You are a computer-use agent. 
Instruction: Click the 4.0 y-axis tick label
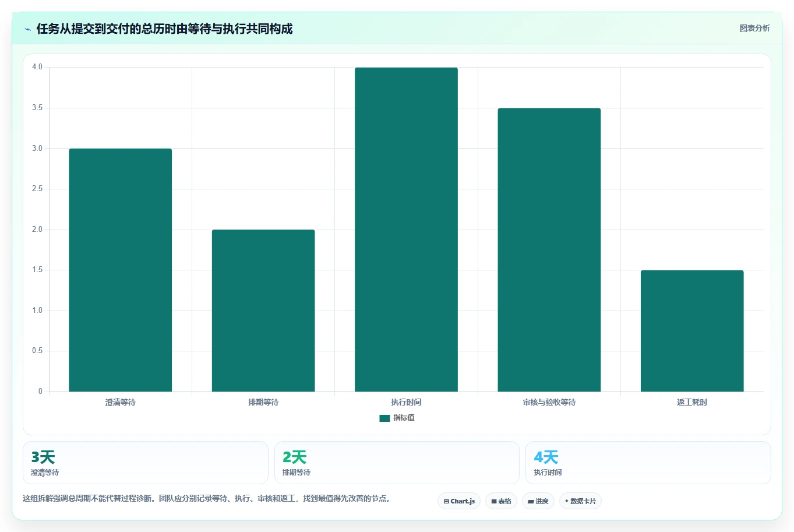tap(37, 67)
